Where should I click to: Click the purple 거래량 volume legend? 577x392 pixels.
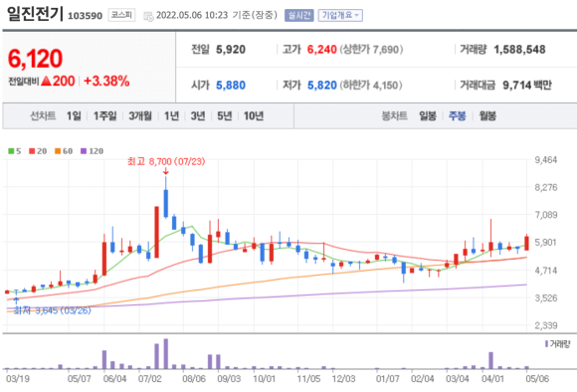pos(557,344)
